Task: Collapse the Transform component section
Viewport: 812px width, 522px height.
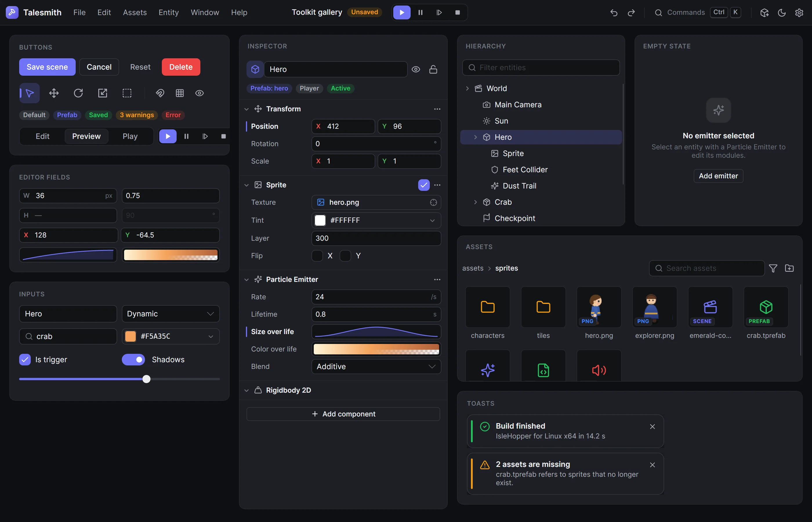Action: pyautogui.click(x=246, y=109)
